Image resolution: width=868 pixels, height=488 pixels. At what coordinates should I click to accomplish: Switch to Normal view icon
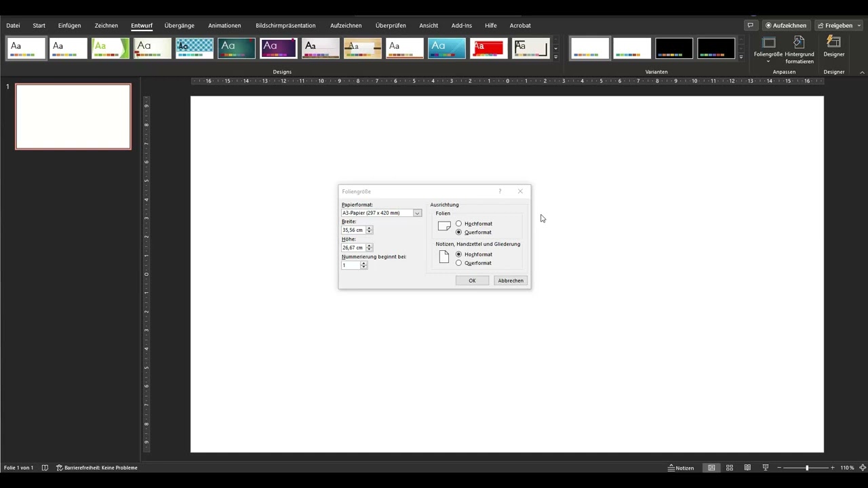711,468
